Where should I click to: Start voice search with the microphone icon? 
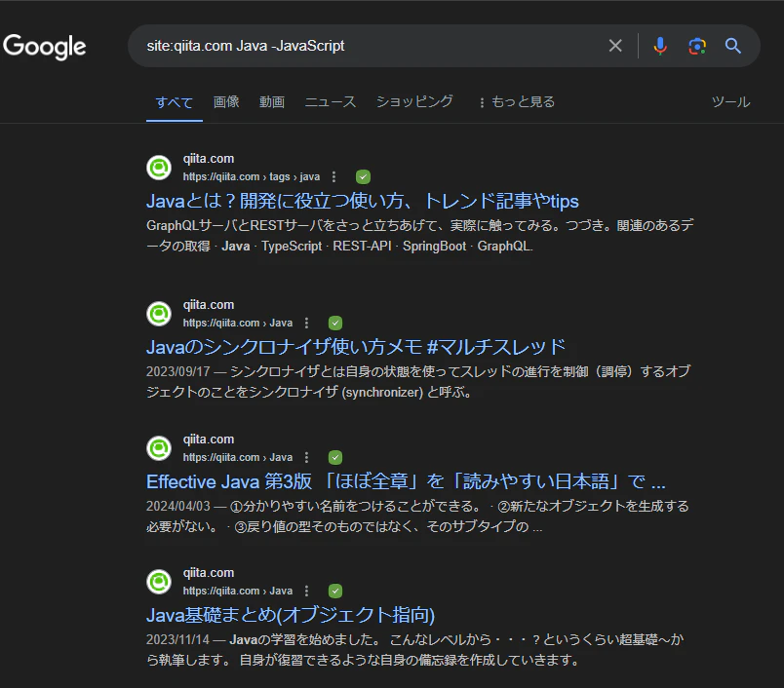tap(660, 46)
